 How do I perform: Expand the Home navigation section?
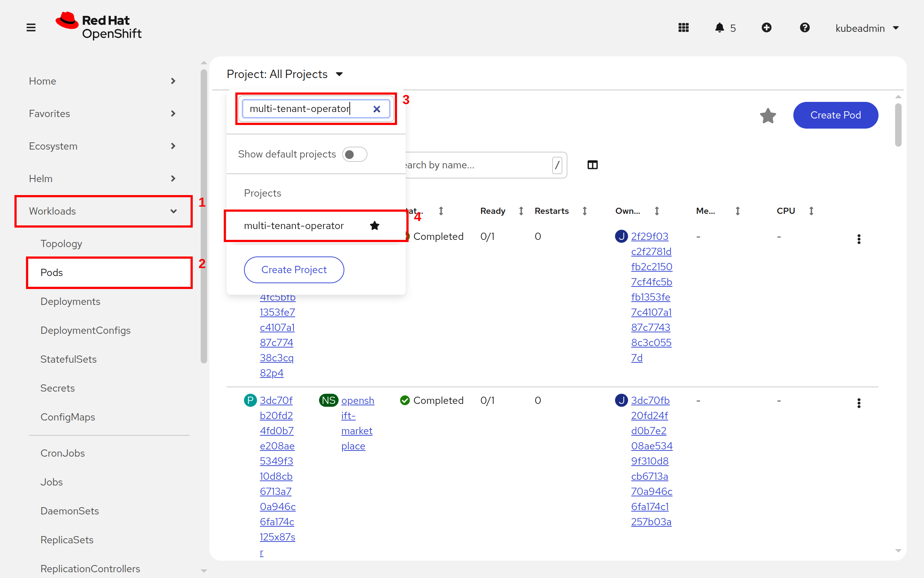point(103,81)
